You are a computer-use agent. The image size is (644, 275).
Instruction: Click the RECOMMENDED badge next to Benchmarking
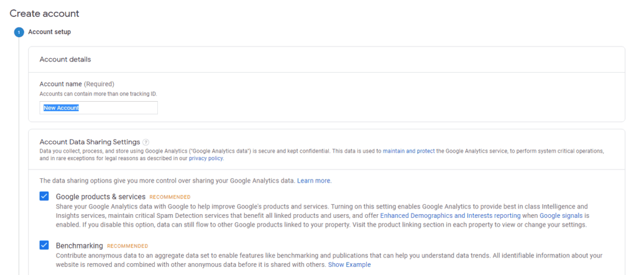128,246
